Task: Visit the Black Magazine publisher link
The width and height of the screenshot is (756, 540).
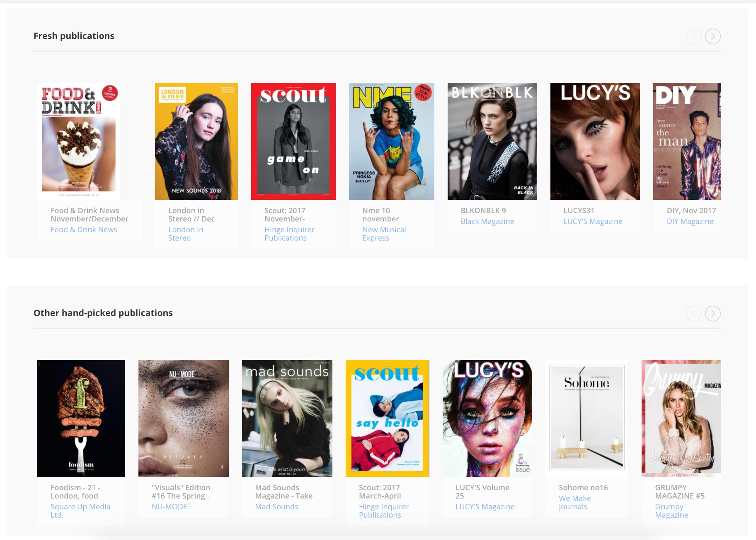Action: 487,221
